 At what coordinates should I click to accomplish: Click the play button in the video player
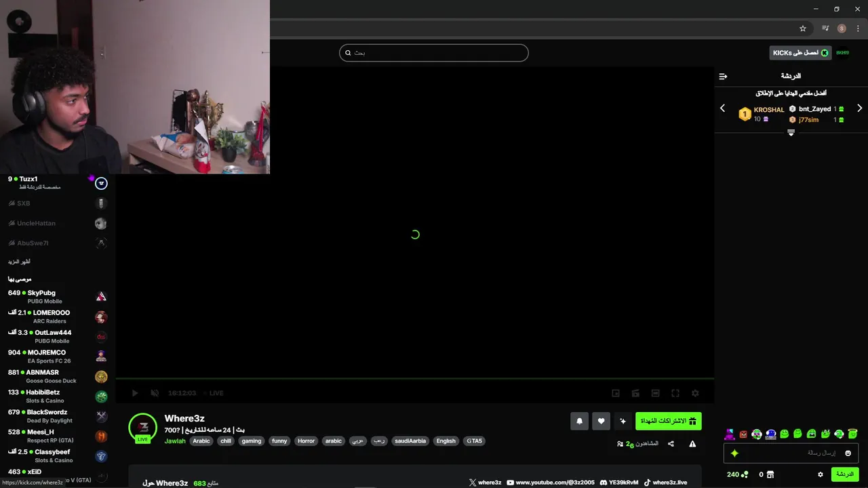tap(134, 393)
